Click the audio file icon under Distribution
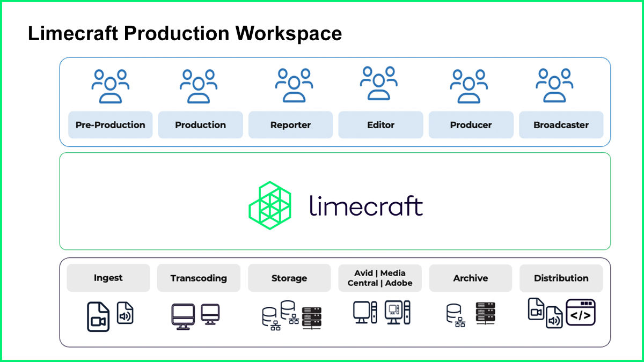 pyautogui.click(x=554, y=317)
